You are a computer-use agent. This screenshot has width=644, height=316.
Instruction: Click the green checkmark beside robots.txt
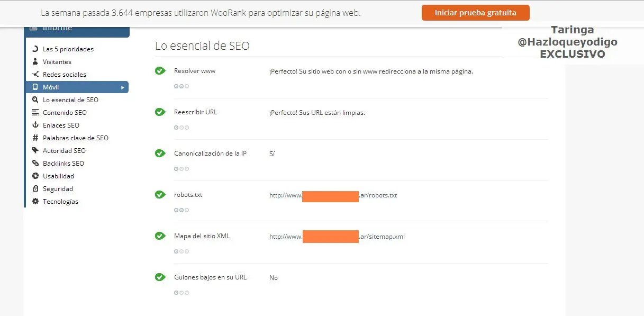[160, 195]
